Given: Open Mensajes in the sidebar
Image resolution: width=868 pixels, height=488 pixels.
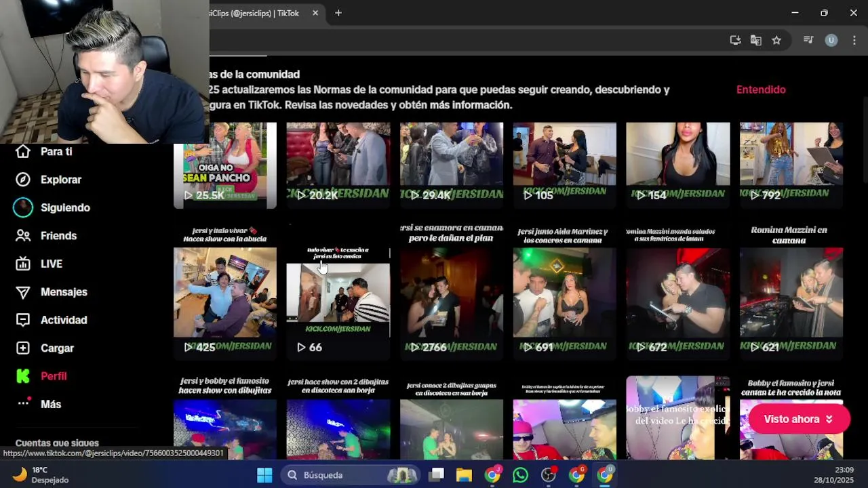Looking at the screenshot, I should pos(64,292).
